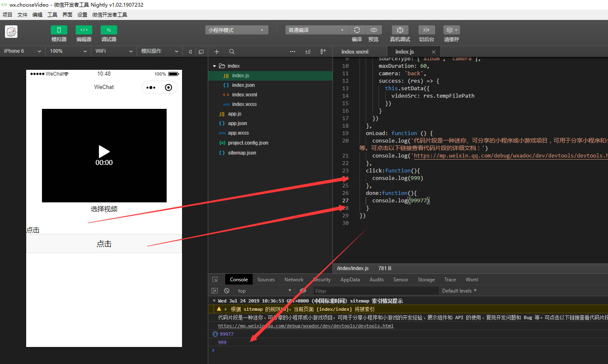Open the devtools.html link in console
Screen dimensions: 608x364
pos(305,326)
